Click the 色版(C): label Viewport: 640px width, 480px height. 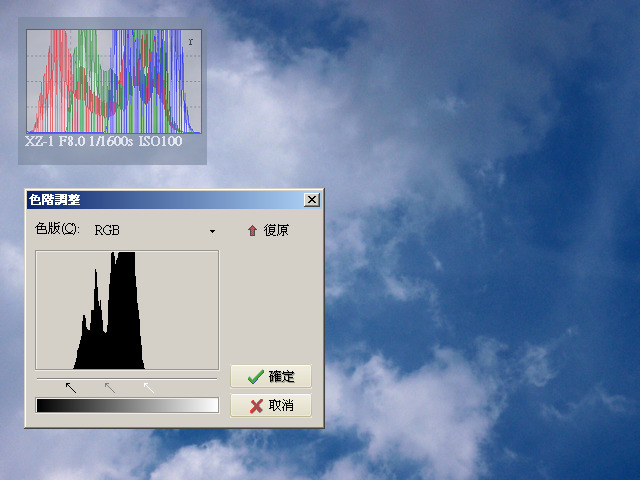coord(58,229)
